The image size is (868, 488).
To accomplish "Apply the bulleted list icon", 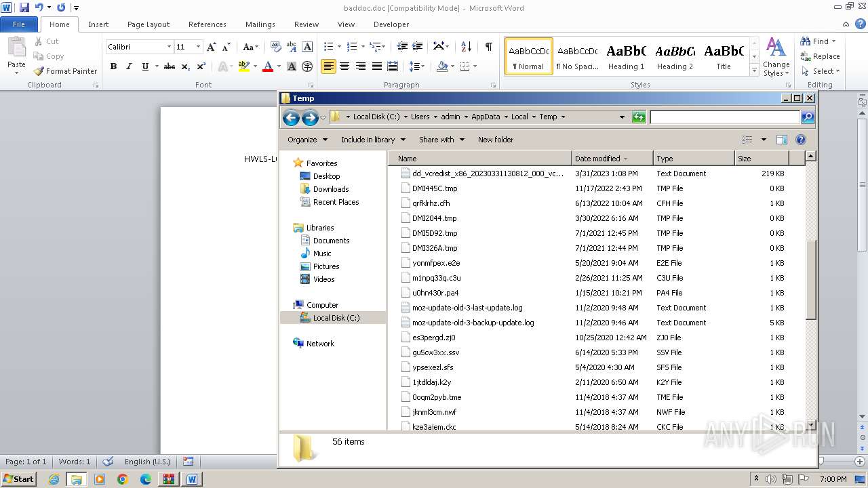I will click(x=329, y=47).
